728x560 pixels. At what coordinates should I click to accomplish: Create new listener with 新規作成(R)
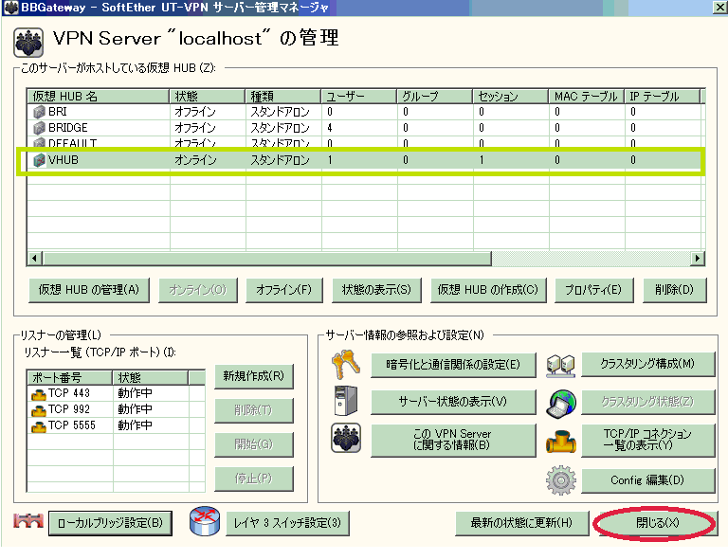[x=253, y=376]
